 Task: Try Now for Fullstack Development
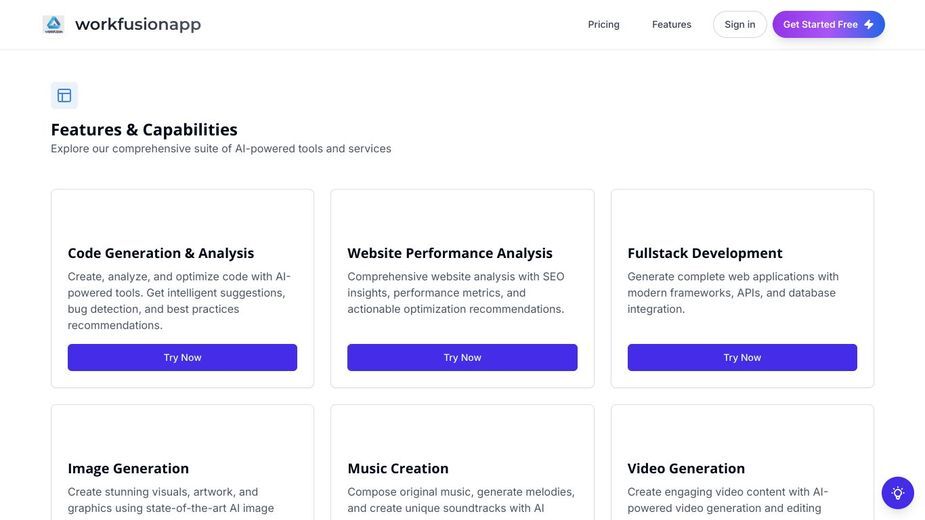pyautogui.click(x=742, y=358)
